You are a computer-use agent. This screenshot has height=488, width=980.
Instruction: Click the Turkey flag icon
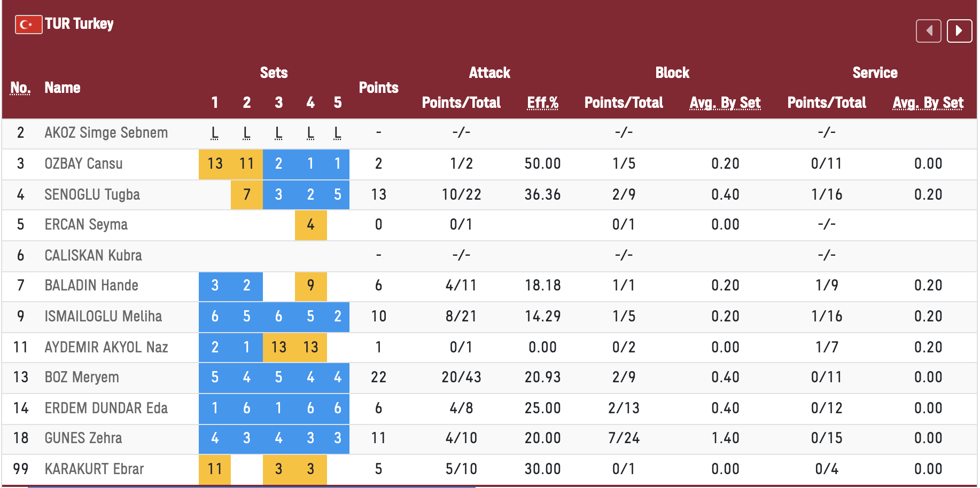pyautogui.click(x=28, y=25)
